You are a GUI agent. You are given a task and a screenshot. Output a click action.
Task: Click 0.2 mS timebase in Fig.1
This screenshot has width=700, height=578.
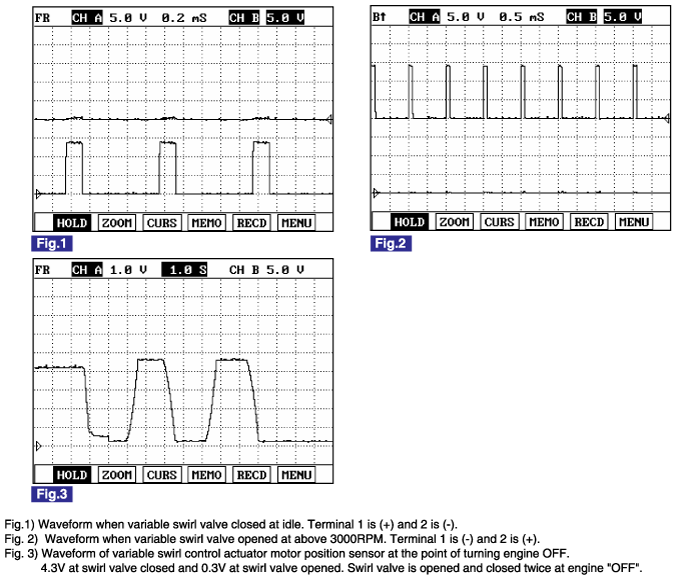click(x=184, y=18)
